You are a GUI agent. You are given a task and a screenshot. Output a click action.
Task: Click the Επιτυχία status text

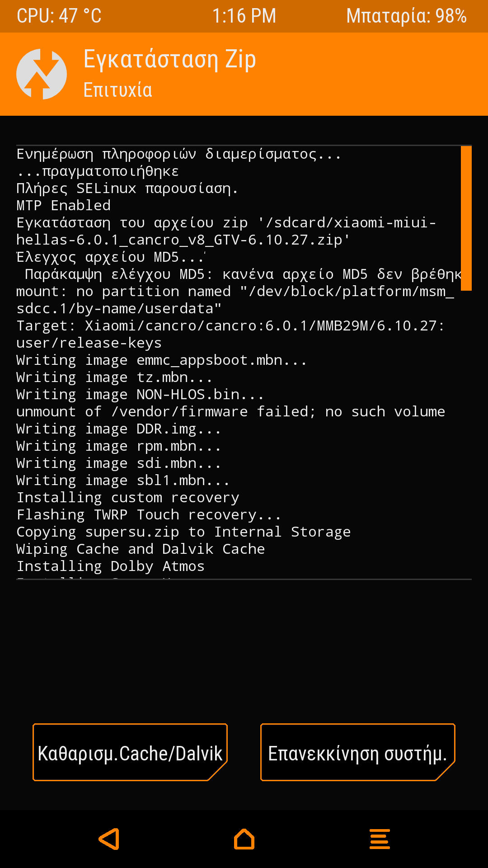pos(118,90)
